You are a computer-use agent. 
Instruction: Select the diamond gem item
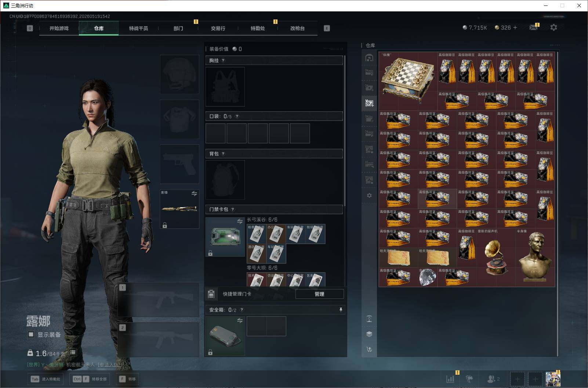428,277
